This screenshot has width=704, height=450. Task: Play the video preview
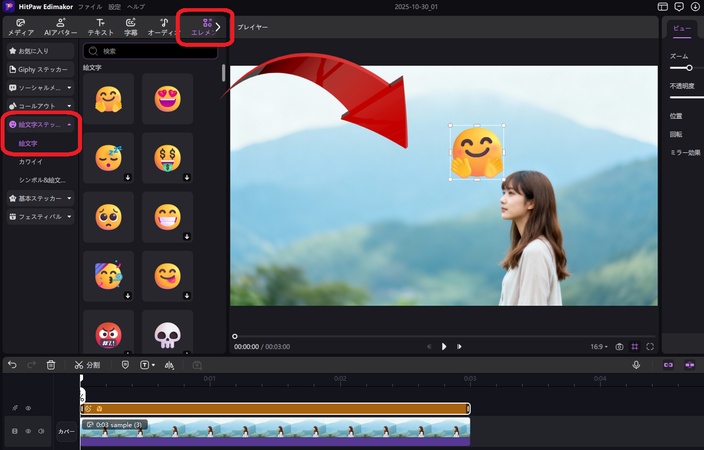tap(444, 346)
